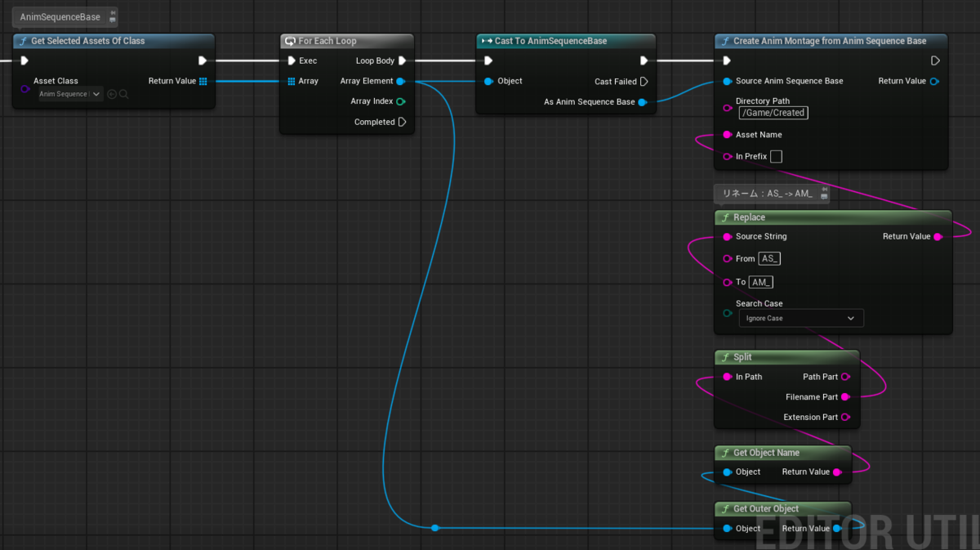980x550 pixels.
Task: Click the Source Anim Sequence Base input pin
Action: point(727,81)
